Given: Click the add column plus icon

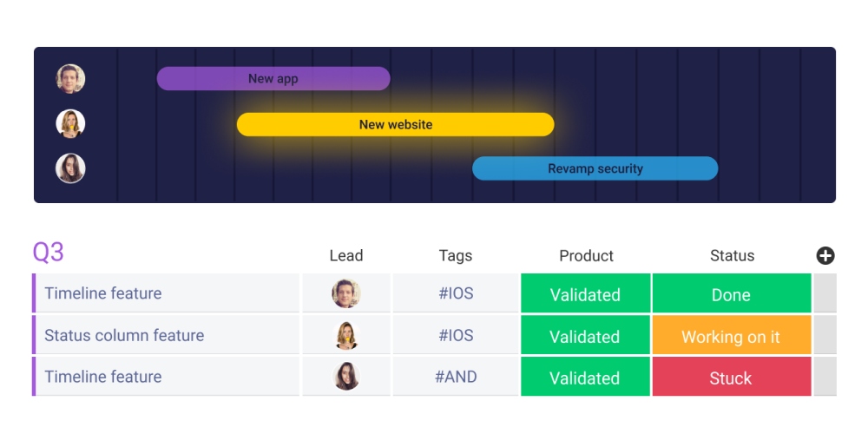Looking at the screenshot, I should 825,255.
